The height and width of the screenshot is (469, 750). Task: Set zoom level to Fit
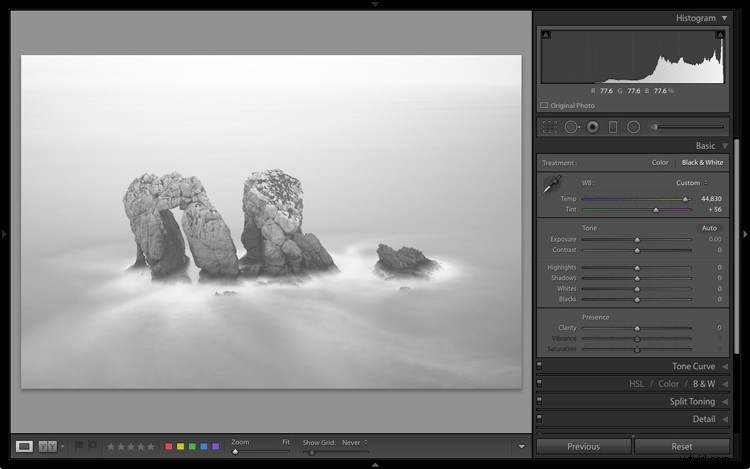286,442
